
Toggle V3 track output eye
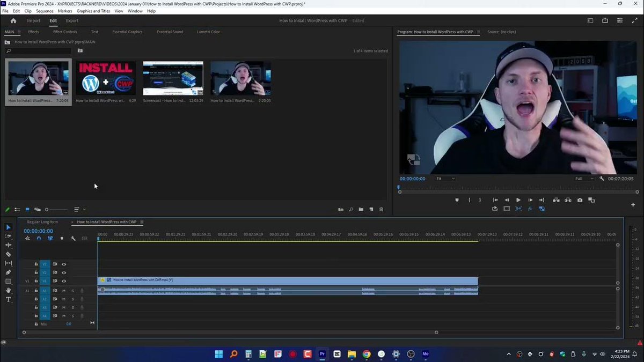point(64,264)
